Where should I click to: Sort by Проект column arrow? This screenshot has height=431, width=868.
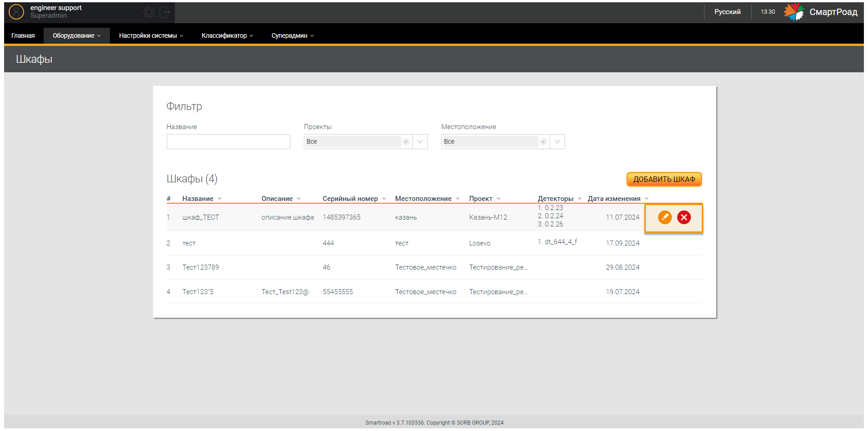[499, 199]
